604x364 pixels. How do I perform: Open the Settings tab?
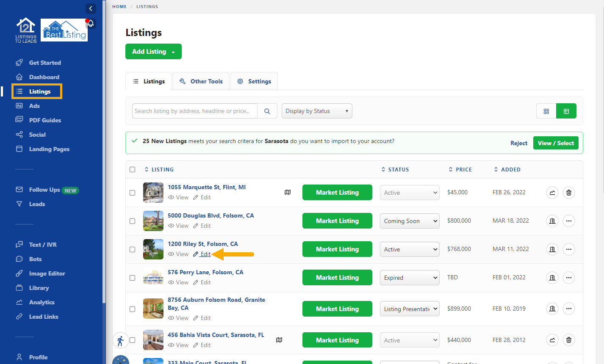coord(254,81)
